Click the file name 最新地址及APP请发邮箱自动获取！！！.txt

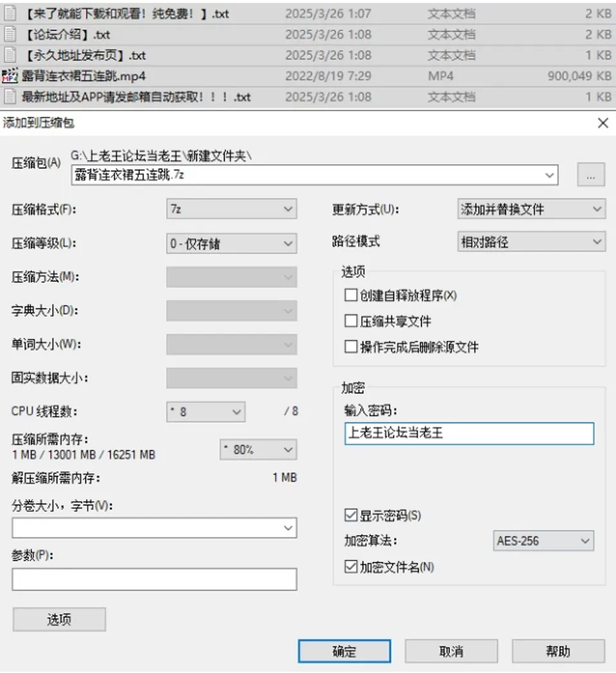tap(136, 96)
